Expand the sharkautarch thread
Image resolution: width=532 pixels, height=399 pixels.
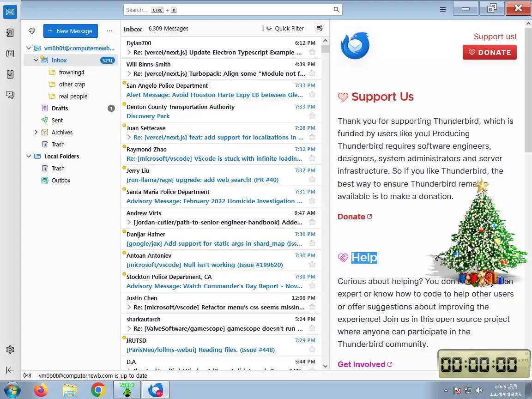click(129, 328)
